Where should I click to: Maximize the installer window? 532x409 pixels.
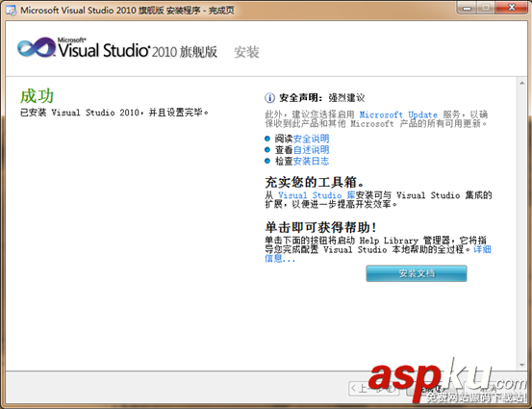[x=486, y=8]
